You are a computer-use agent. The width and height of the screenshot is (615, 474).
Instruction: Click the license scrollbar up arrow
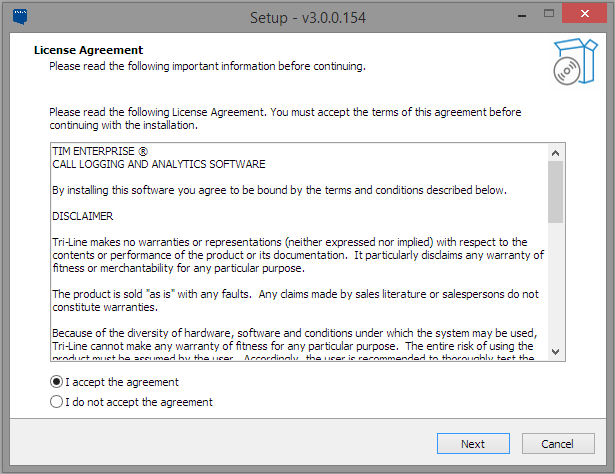coord(555,153)
